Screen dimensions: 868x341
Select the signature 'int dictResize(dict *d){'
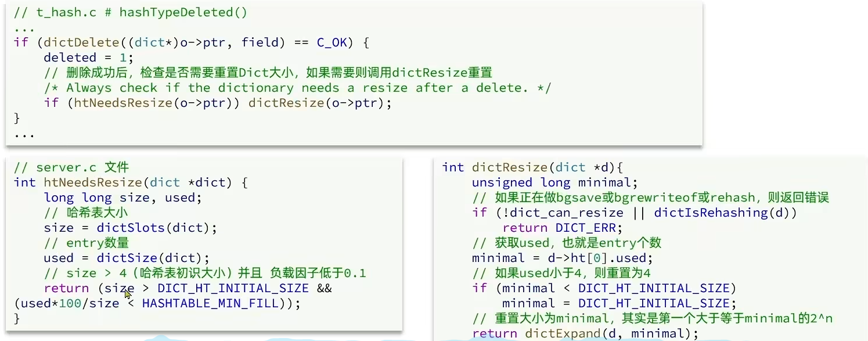[532, 167]
